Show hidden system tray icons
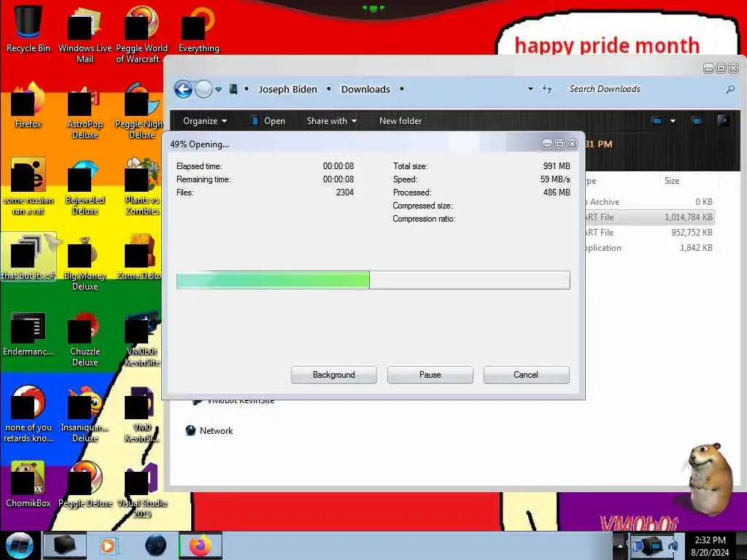Screen dimensions: 747x560 pyautogui.click(x=620, y=545)
